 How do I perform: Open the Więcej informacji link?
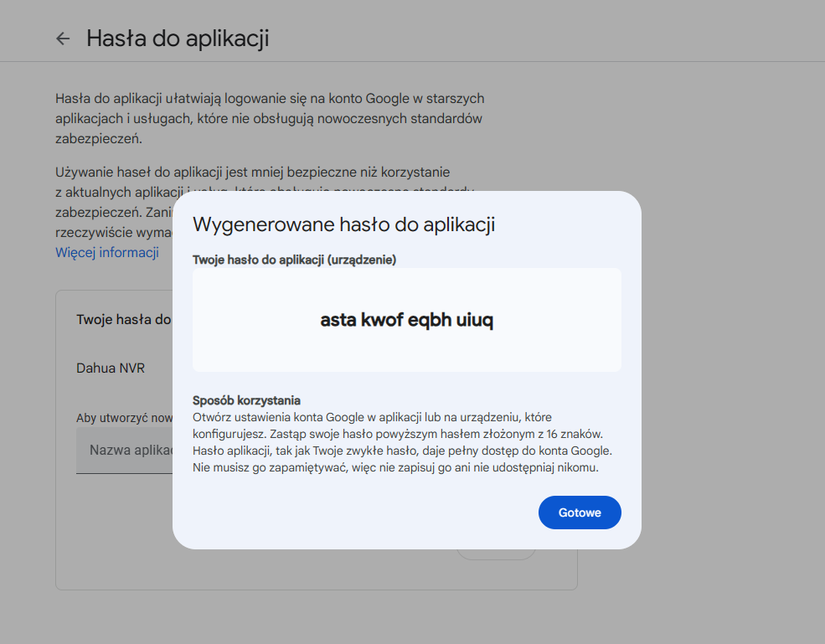point(107,252)
